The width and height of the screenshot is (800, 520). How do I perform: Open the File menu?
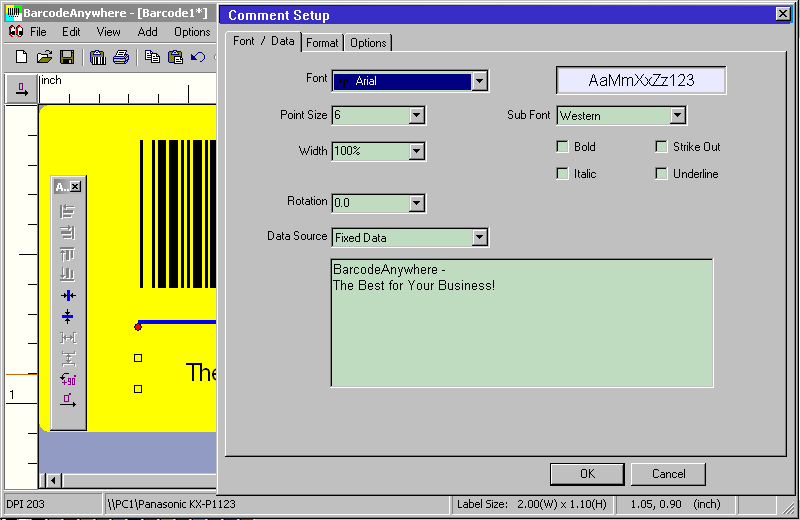pos(38,32)
